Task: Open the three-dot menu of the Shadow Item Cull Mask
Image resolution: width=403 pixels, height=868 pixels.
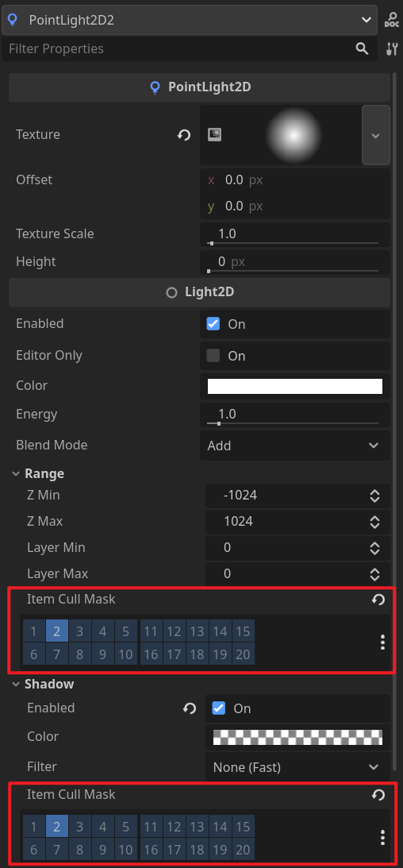Action: point(382,838)
